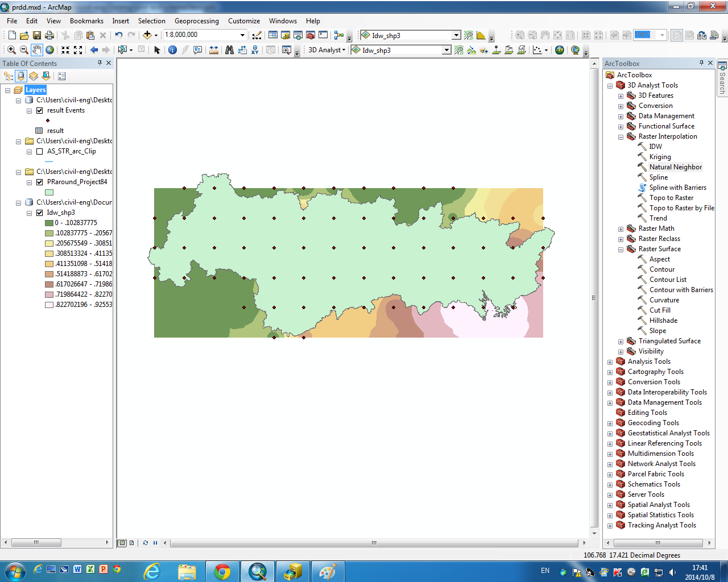Click the Fixed Zoom In arrows icon
728x582 pixels.
click(65, 50)
